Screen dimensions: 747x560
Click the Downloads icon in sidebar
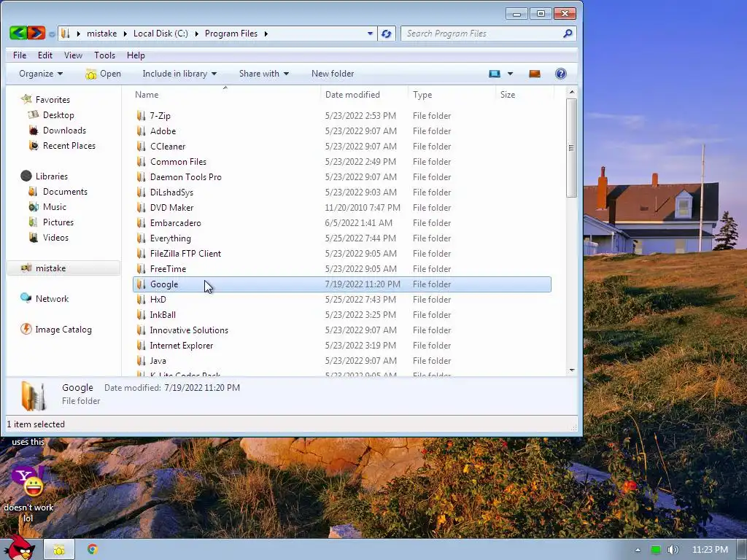coord(34,131)
